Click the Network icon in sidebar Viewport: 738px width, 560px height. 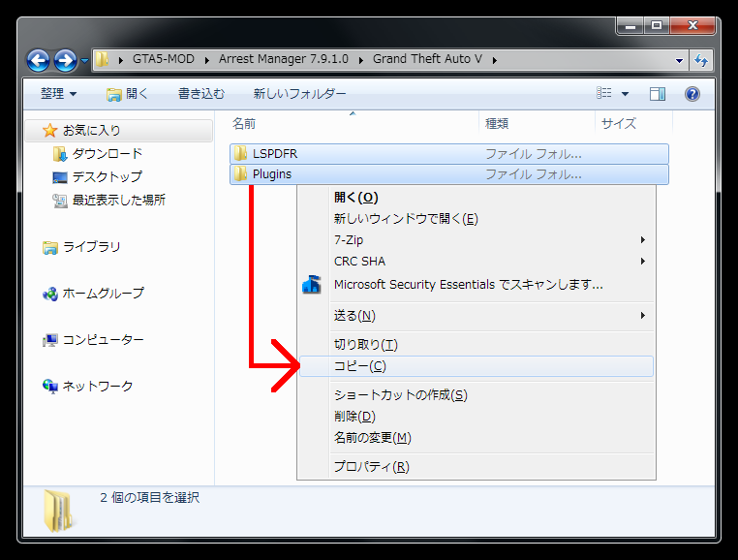(50, 387)
